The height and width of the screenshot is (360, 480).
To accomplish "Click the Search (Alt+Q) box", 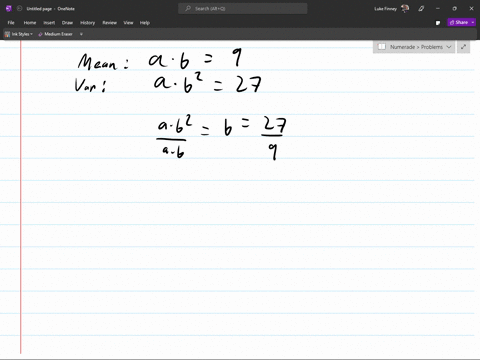I will [x=243, y=9].
